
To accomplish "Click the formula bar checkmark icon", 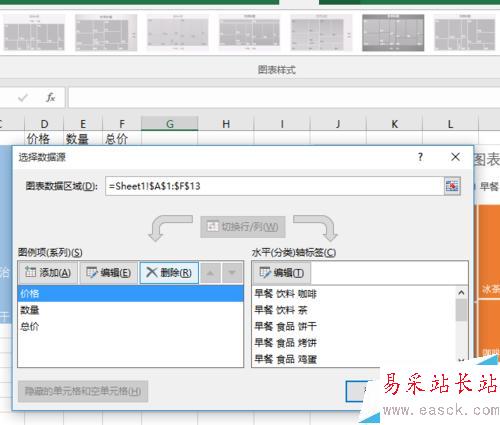I will (x=23, y=98).
